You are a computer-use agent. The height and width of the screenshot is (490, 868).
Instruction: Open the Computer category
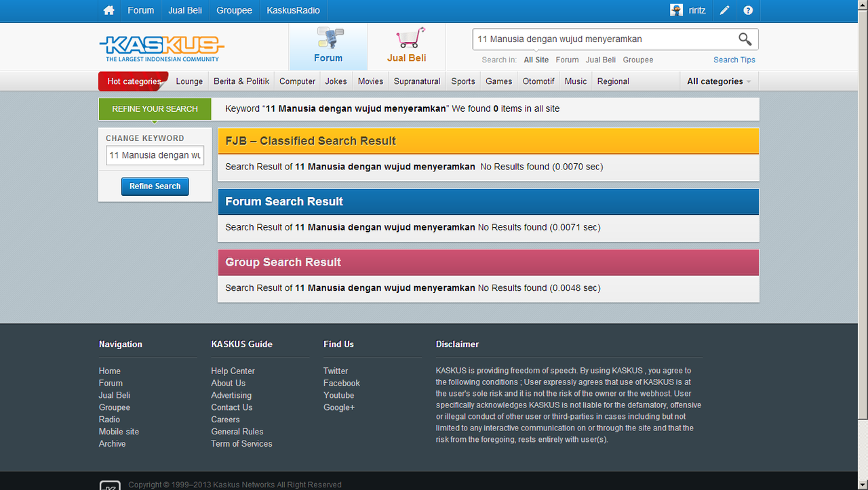[x=297, y=81]
